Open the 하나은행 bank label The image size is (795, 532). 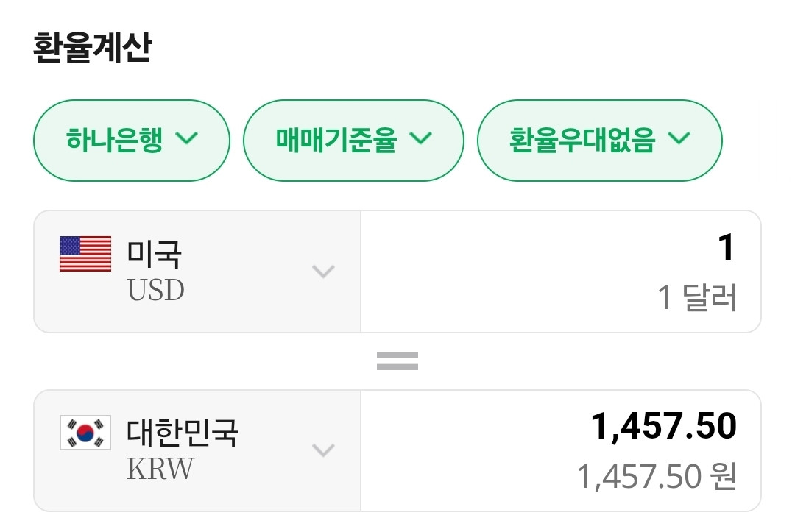tap(114, 139)
